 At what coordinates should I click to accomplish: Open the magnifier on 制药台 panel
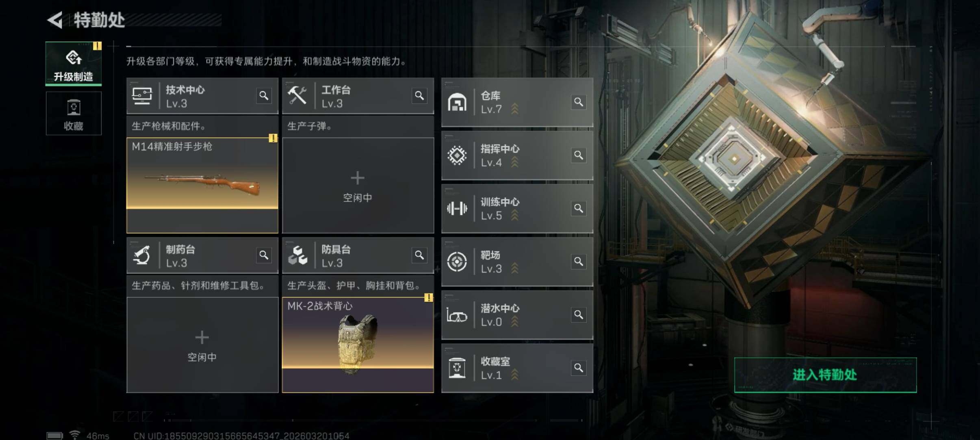click(x=264, y=255)
